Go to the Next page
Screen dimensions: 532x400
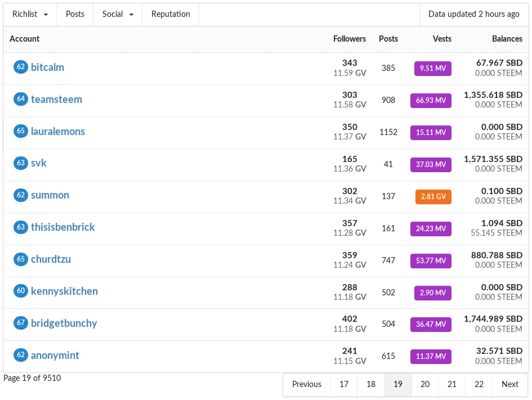(510, 384)
